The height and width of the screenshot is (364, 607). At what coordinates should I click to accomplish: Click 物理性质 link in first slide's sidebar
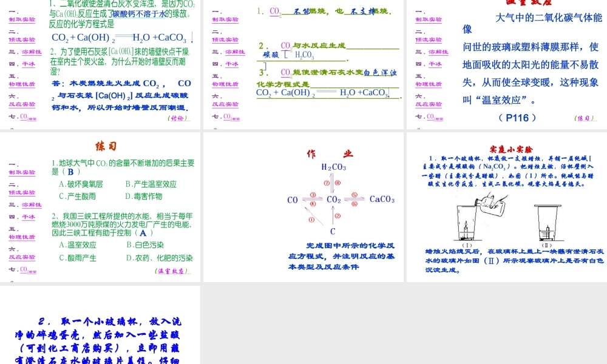pos(22,84)
